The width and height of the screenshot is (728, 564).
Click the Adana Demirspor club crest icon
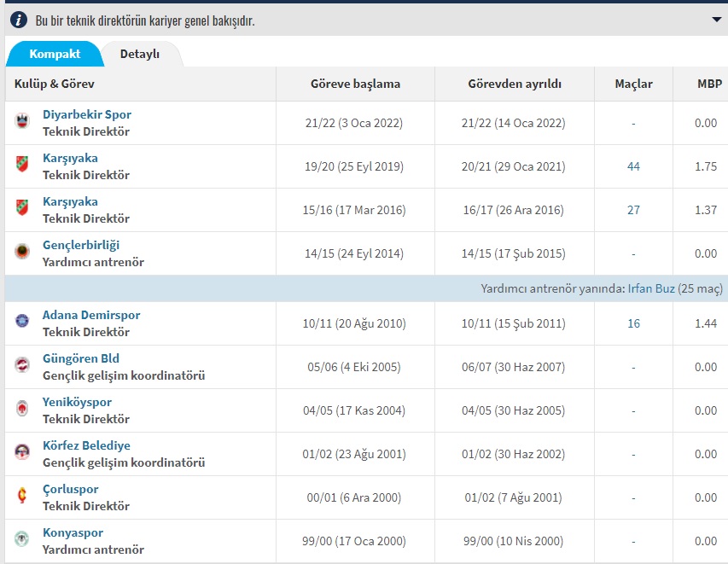[x=22, y=322]
